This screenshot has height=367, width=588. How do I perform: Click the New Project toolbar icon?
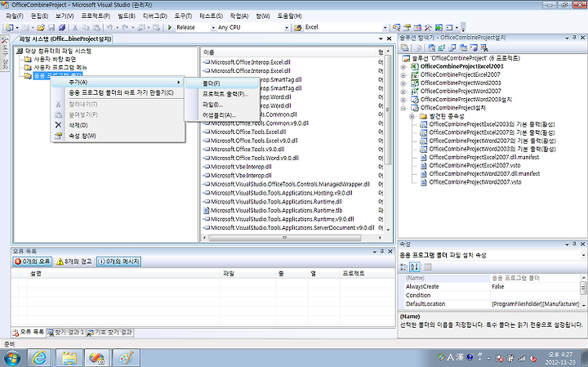pyautogui.click(x=9, y=28)
